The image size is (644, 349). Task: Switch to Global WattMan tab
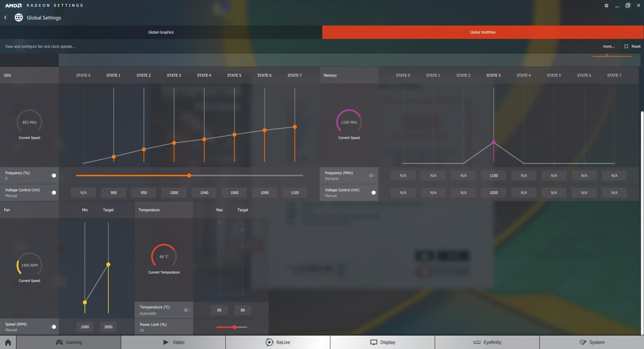pyautogui.click(x=483, y=32)
